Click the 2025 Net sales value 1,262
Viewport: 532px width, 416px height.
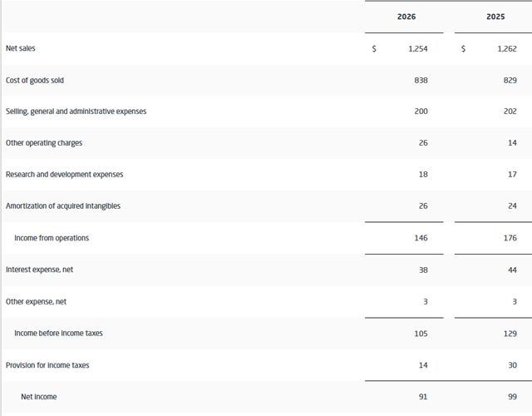tap(507, 48)
